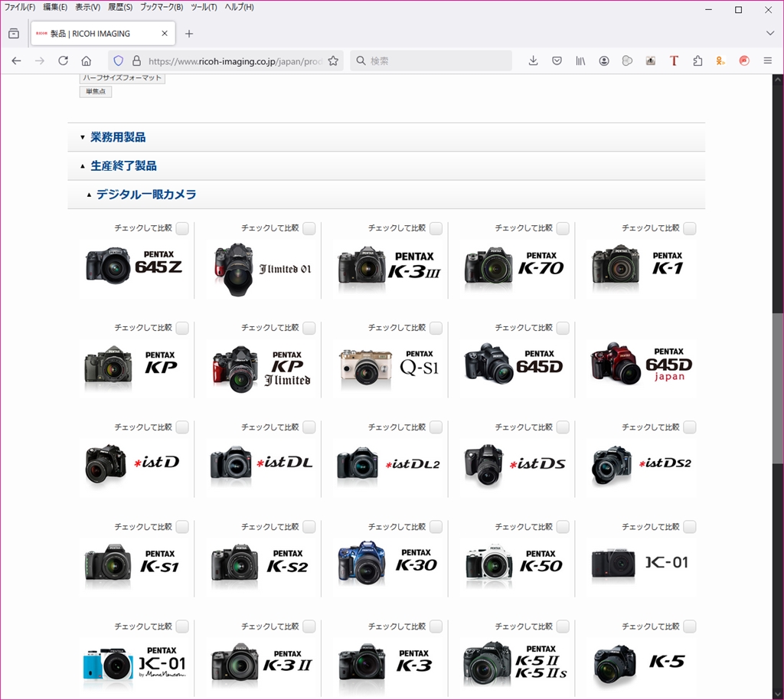Open the 編集(E) menu

coord(55,7)
